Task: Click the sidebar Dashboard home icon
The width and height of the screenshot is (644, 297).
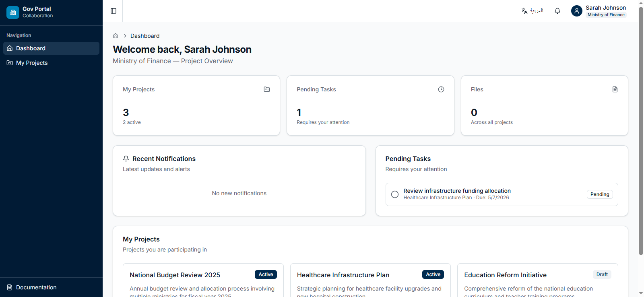Action: pos(10,48)
